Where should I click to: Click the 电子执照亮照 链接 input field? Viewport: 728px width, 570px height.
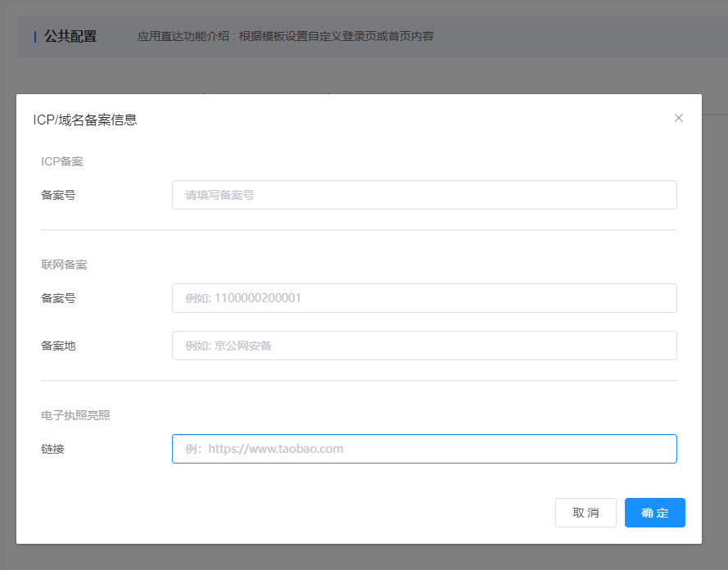pos(424,449)
